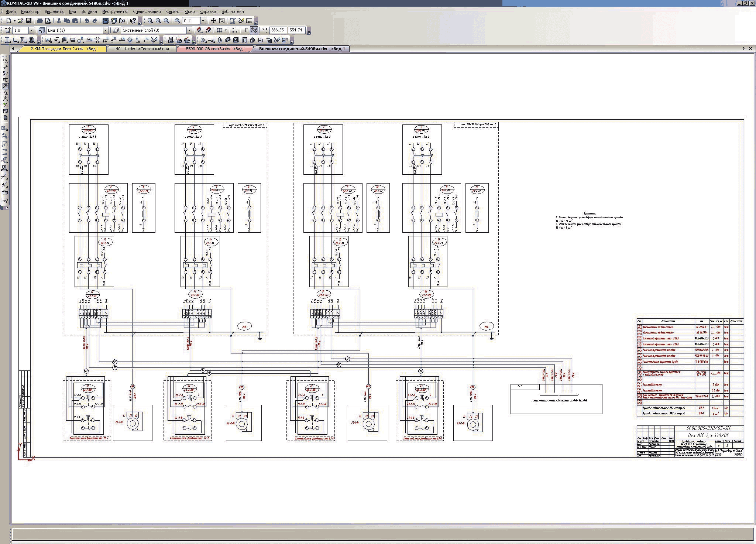Viewport: 756px width, 544px height.
Task: Open the Вид 1 (1) view dropdown
Action: (x=106, y=30)
